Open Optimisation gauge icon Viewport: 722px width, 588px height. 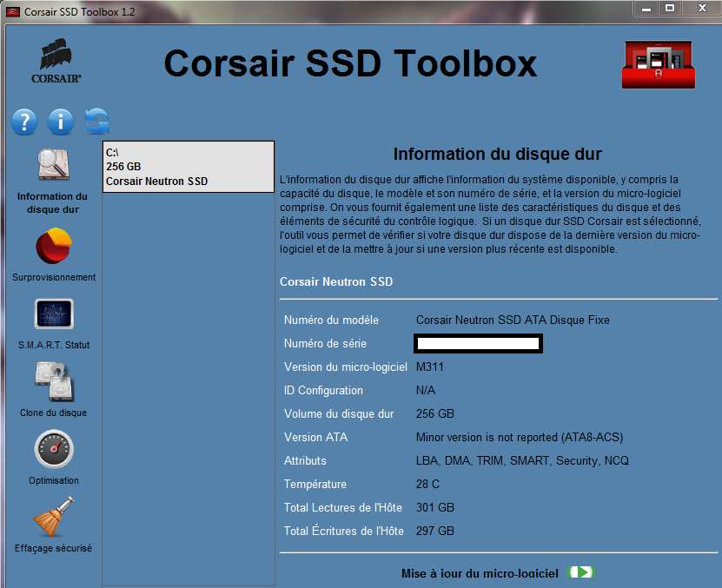54,449
